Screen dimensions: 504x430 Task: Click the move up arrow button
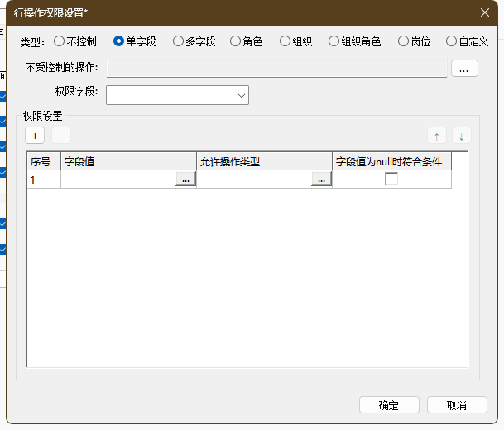coord(436,136)
